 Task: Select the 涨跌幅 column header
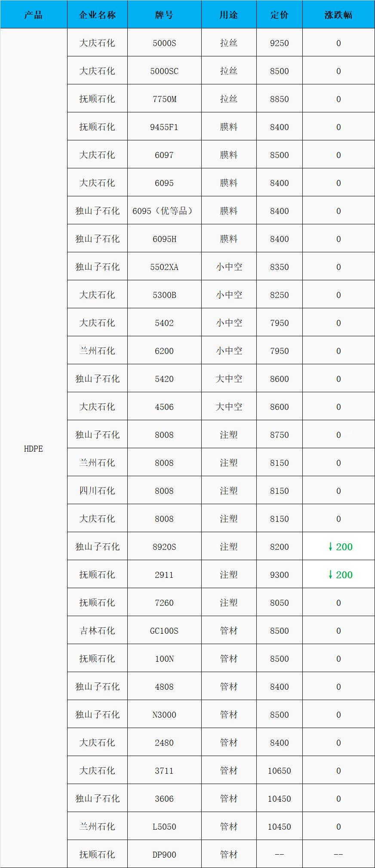pos(338,15)
